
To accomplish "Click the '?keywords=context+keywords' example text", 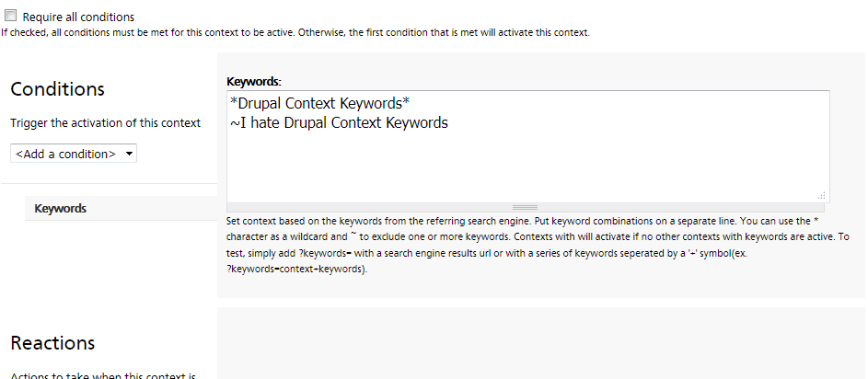I will click(x=296, y=270).
